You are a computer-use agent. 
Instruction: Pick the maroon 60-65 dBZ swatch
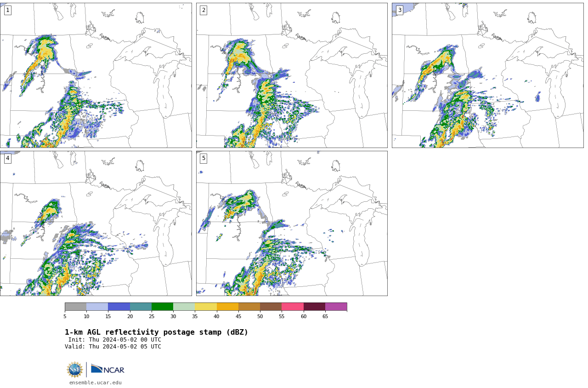(314, 307)
